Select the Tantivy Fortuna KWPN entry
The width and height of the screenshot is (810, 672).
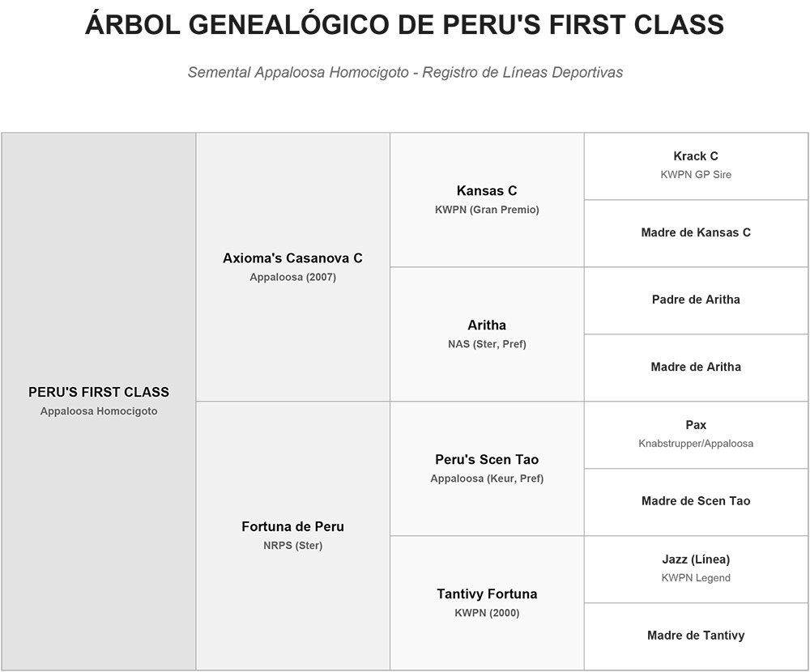487,603
